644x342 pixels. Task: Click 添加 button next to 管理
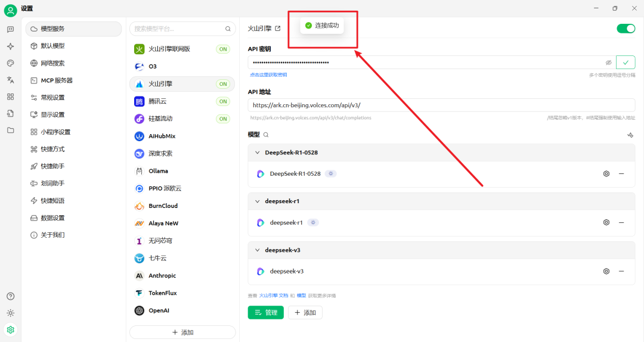[305, 312]
